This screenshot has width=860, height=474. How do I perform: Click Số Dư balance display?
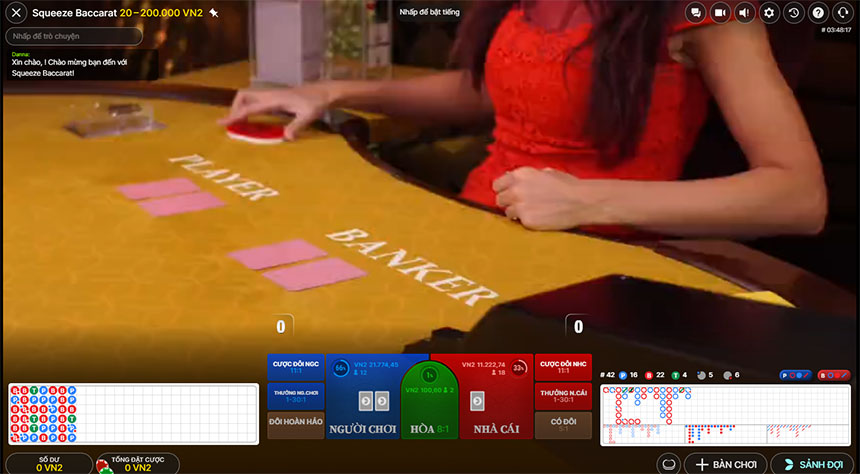click(x=49, y=464)
